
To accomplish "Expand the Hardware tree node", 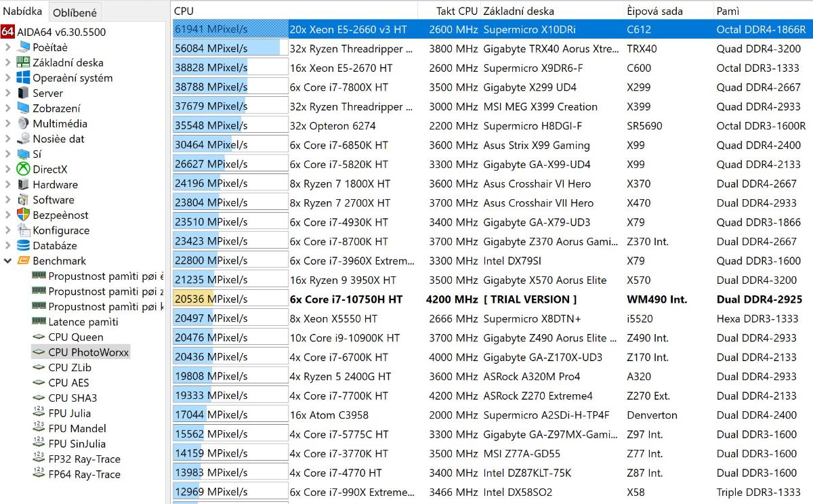I will pos(7,184).
